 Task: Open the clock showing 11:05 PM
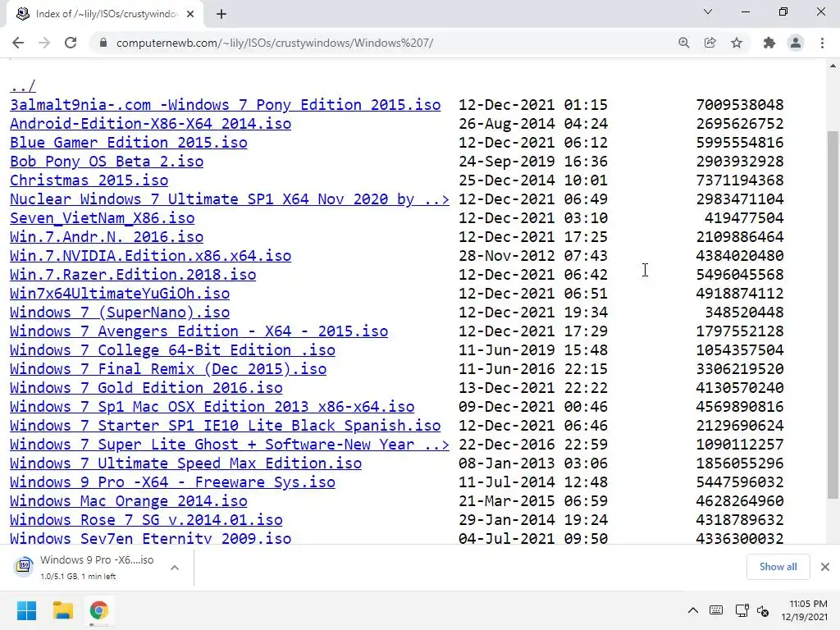(804, 610)
